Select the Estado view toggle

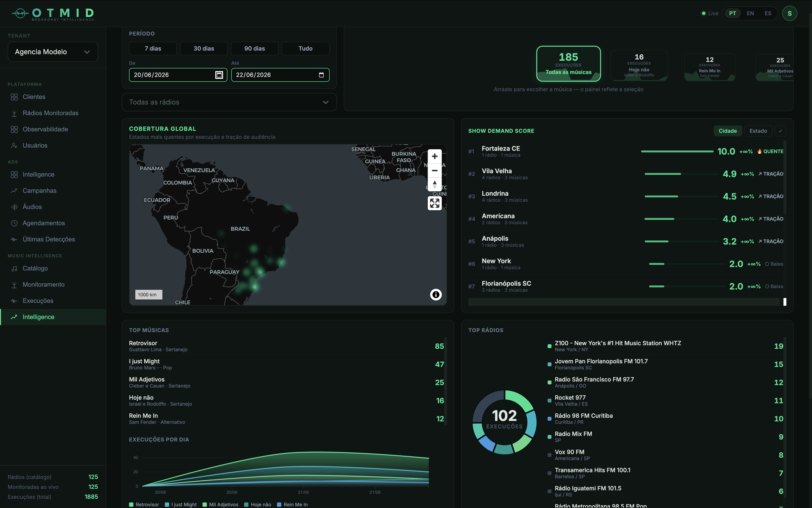tap(758, 131)
